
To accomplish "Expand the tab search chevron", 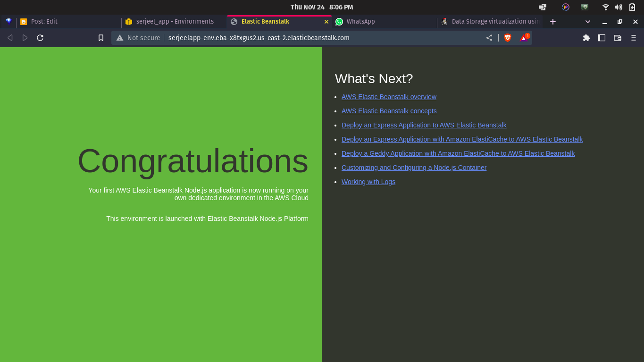I will coord(588,22).
